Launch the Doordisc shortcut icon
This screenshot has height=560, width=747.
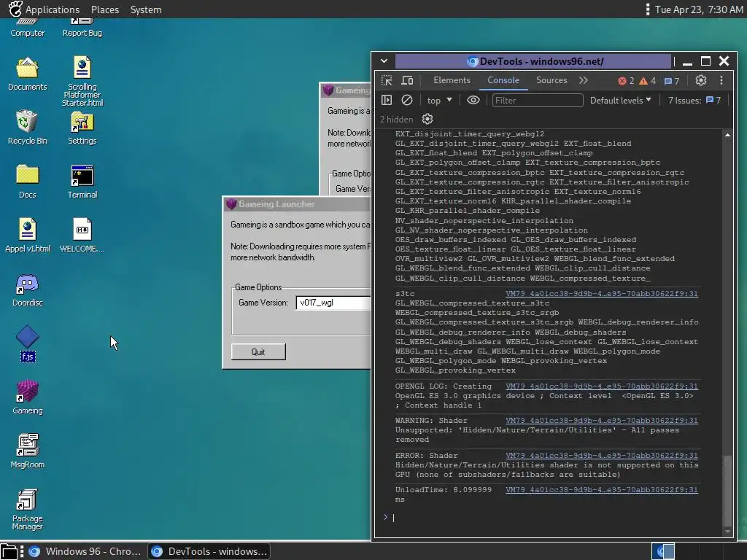point(27,289)
